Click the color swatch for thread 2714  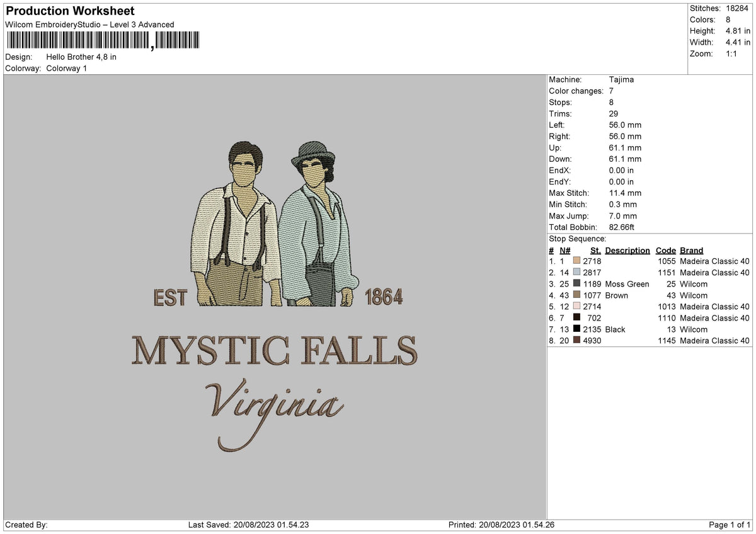tap(576, 307)
